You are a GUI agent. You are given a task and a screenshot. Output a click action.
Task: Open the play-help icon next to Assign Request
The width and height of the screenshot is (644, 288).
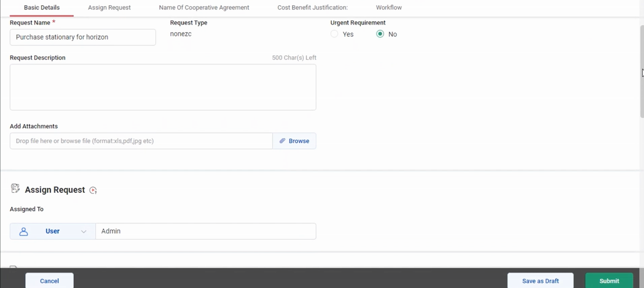(93, 190)
